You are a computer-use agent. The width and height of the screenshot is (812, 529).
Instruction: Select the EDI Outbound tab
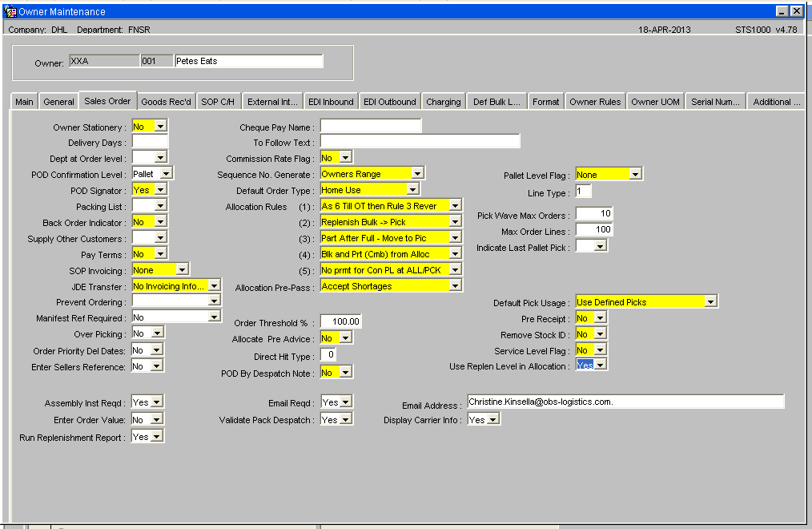click(x=390, y=102)
